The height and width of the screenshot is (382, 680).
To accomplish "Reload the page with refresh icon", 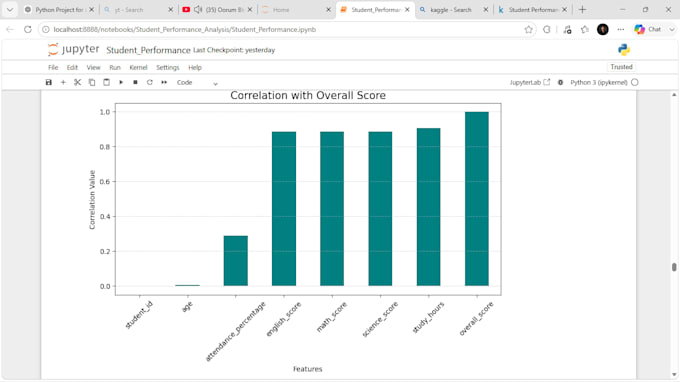I will point(28,29).
